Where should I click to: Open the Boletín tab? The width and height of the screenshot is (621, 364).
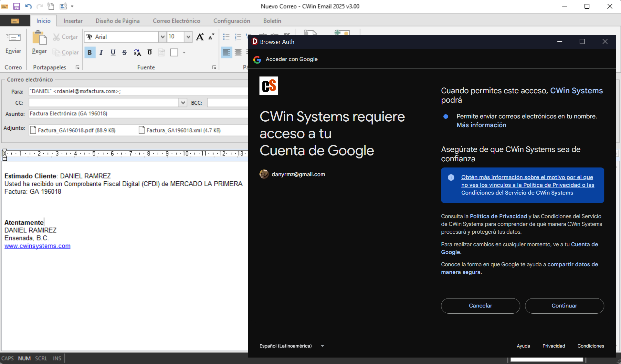[x=272, y=21]
